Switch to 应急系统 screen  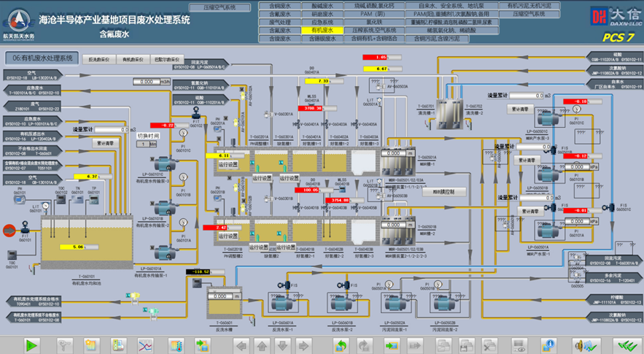click(322, 22)
